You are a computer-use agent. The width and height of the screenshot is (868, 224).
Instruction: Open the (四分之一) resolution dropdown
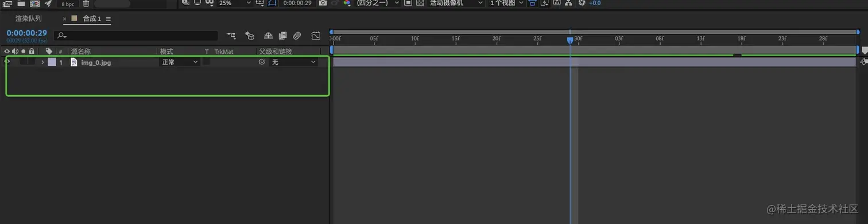tap(378, 3)
